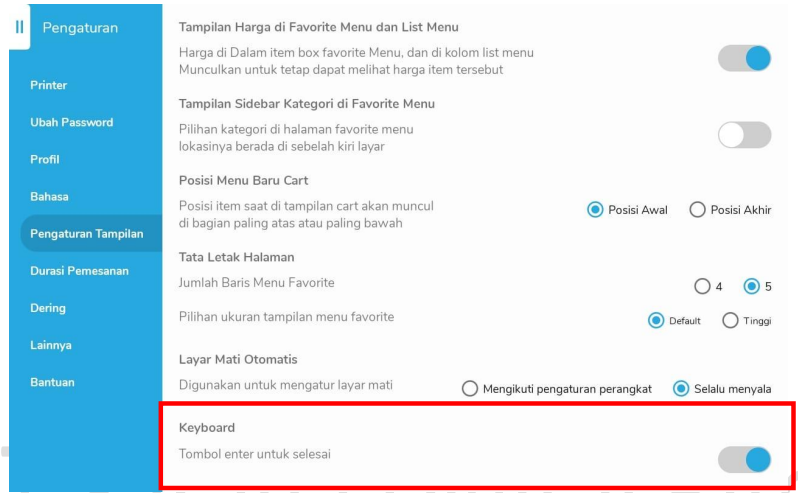Click the sidebar collapse icon beside Pengaturan
798x493 pixels.
click(x=18, y=27)
